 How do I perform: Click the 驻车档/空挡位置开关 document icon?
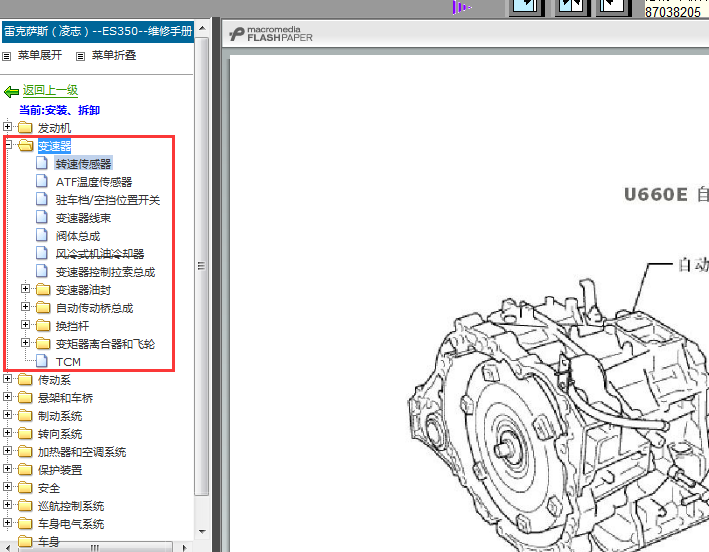click(42, 199)
